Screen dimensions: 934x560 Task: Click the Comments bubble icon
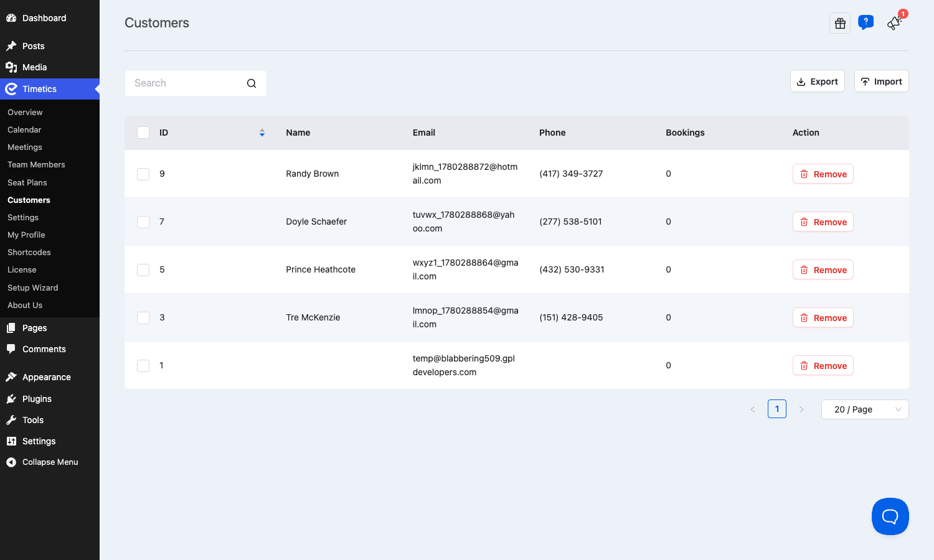click(x=11, y=349)
